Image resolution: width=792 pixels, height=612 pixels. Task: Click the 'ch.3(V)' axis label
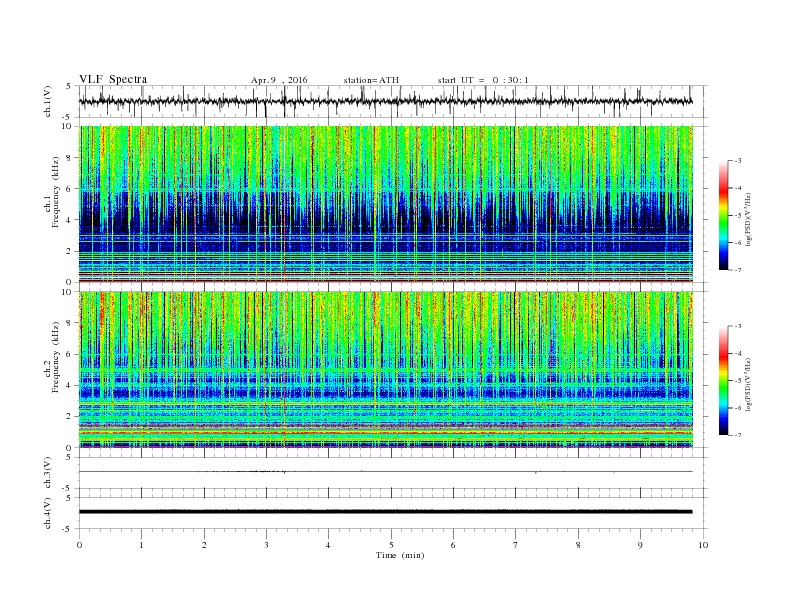coord(48,473)
